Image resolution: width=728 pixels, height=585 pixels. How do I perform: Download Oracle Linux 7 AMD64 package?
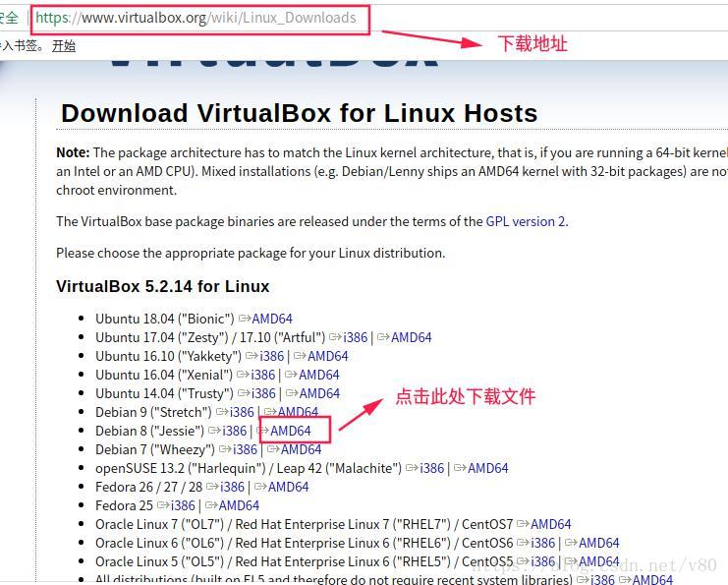click(x=550, y=524)
